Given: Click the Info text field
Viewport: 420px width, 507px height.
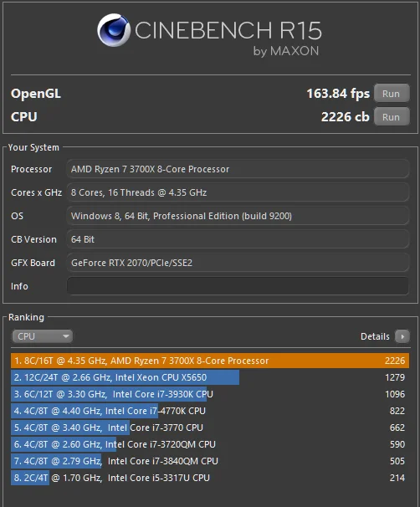Looking at the screenshot, I should point(238,286).
